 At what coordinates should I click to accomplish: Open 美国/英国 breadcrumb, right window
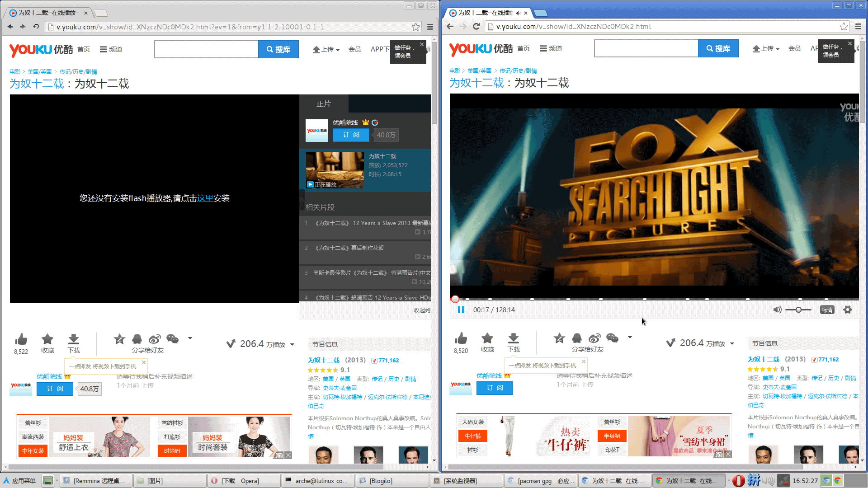coord(479,71)
